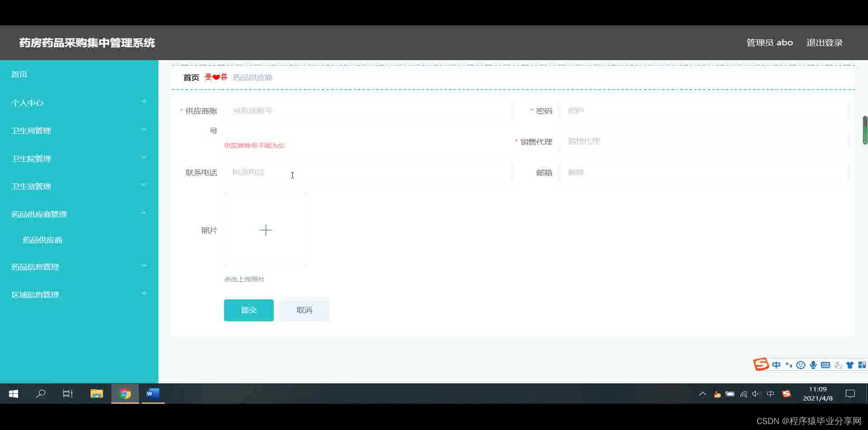This screenshot has width=868, height=430.
Task: Focus the 供应商账号 input field
Action: [368, 110]
